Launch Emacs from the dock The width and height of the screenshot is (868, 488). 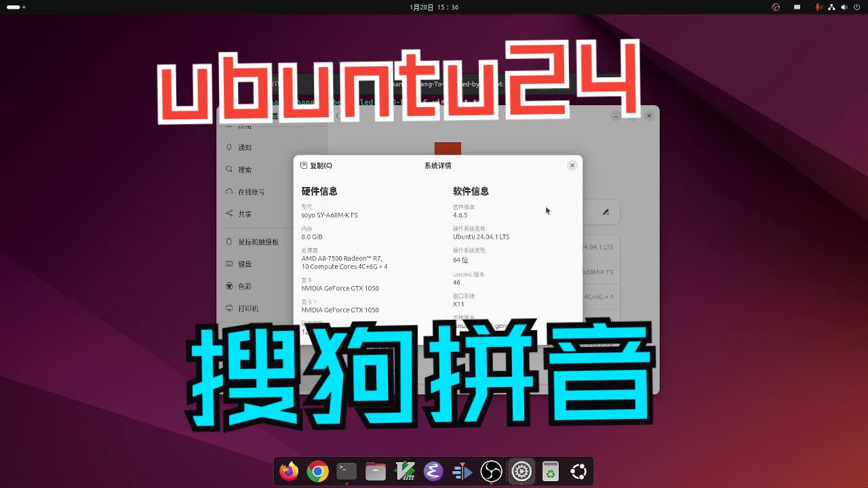click(433, 471)
